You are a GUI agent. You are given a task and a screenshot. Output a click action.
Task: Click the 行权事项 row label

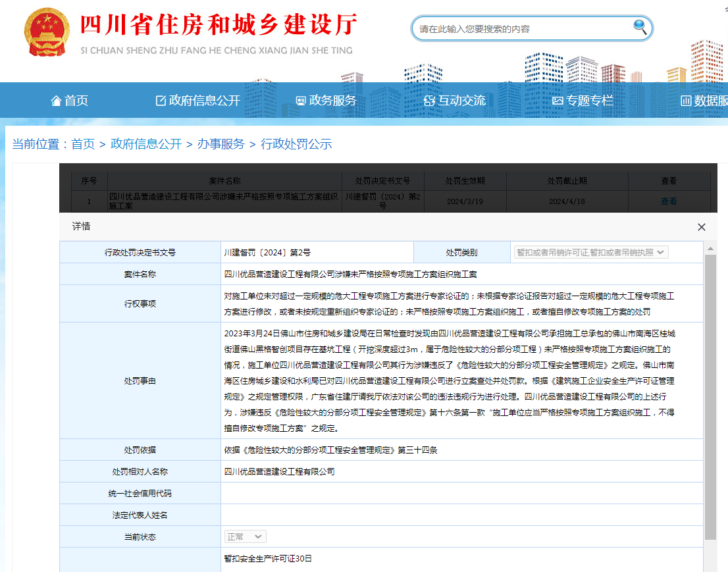point(140,303)
